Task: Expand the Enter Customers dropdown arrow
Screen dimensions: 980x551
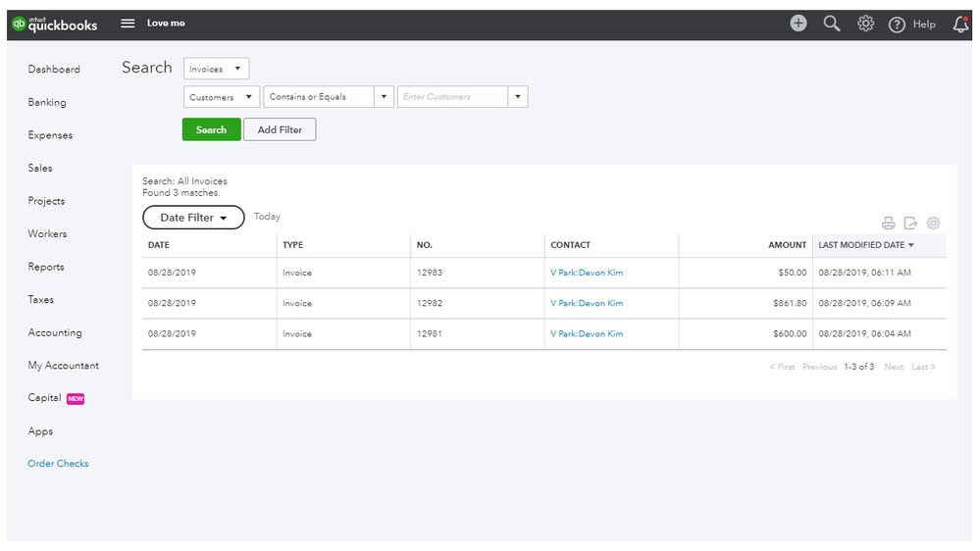Action: point(518,97)
